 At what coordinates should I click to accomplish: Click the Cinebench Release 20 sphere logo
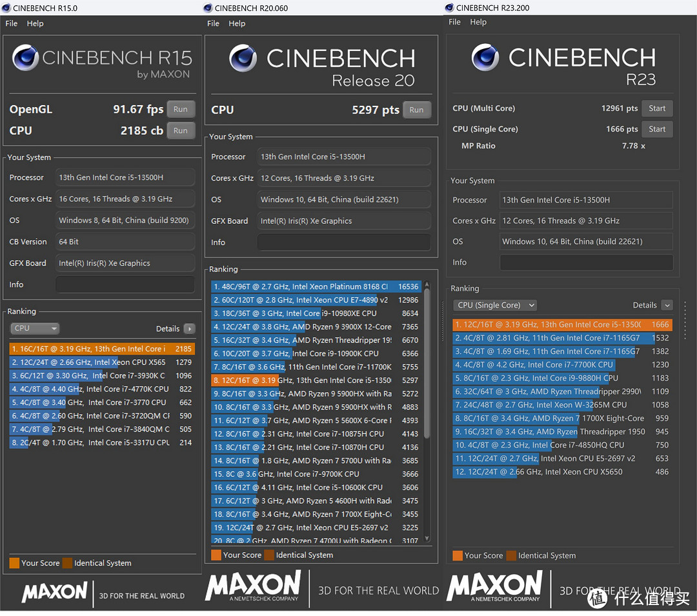coord(243,58)
